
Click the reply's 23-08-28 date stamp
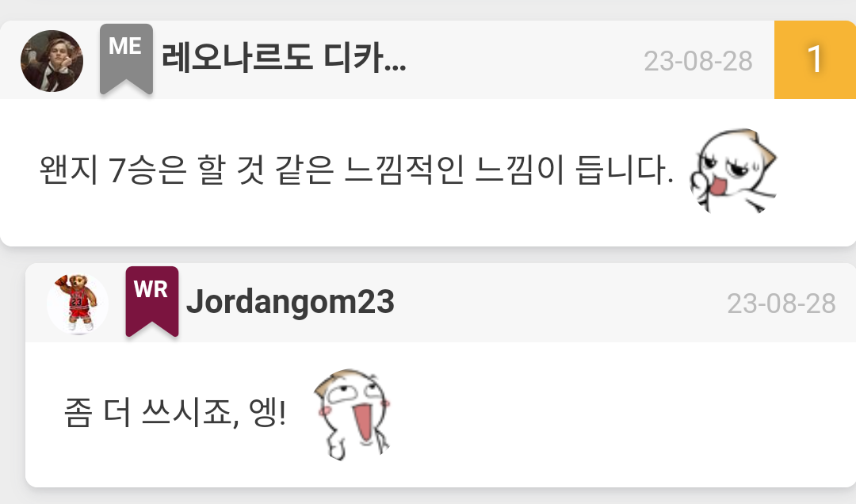click(781, 304)
